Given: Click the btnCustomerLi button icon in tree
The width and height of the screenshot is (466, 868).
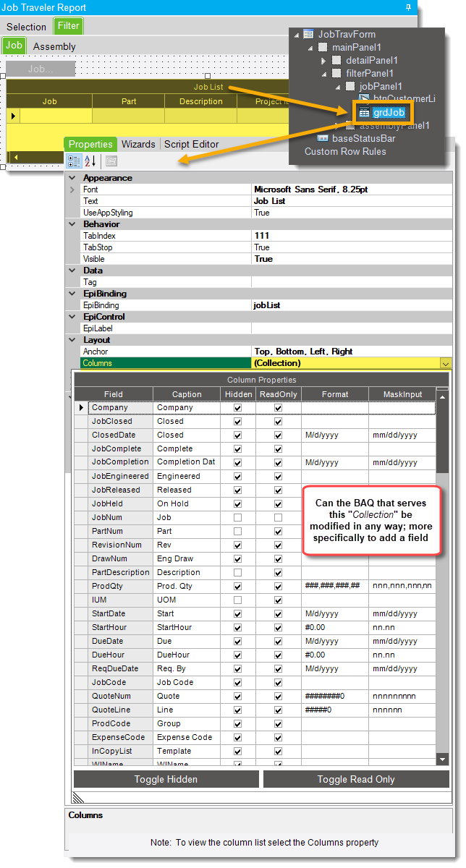Looking at the screenshot, I should pos(364,99).
